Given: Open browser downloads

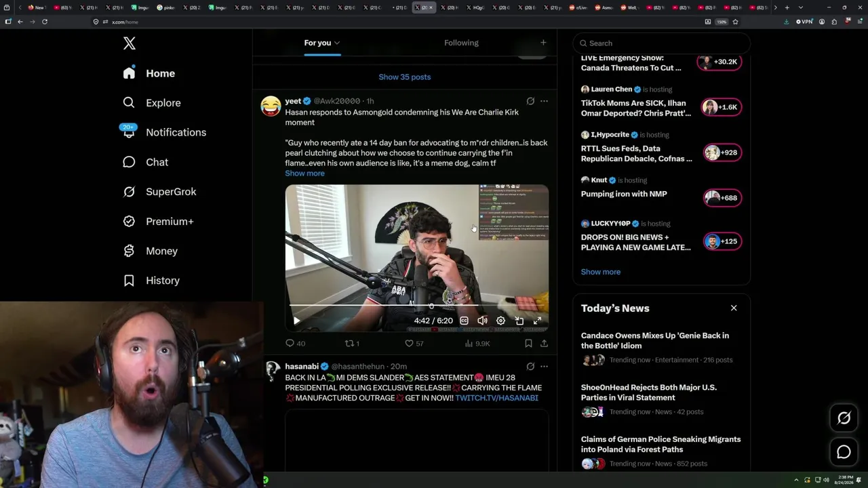Looking at the screenshot, I should pyautogui.click(x=787, y=22).
